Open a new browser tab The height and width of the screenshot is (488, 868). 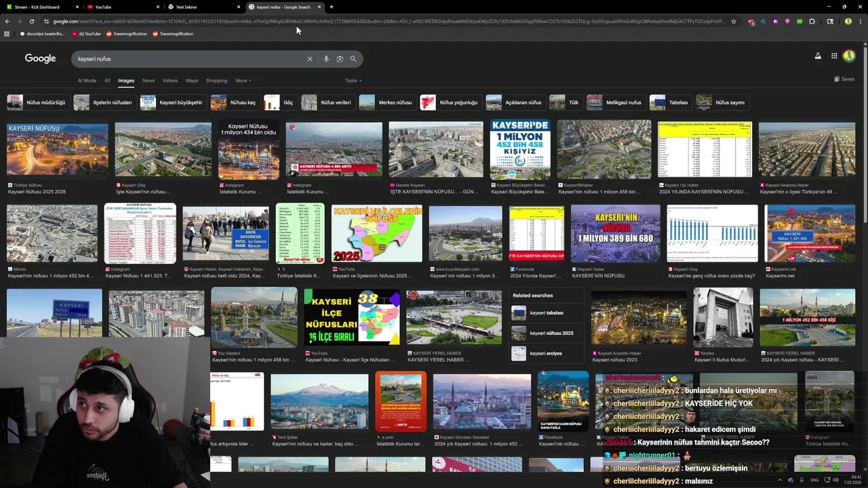tap(331, 7)
